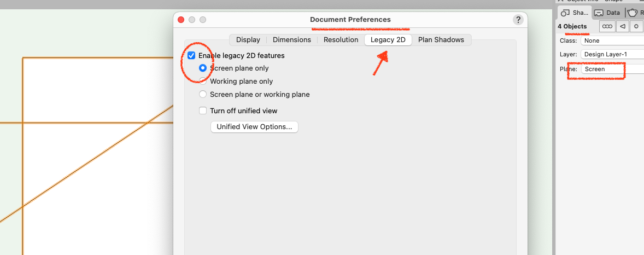The width and height of the screenshot is (644, 255).
Task: Open the Layer dropdown Design Layer-1
Action: [x=612, y=54]
